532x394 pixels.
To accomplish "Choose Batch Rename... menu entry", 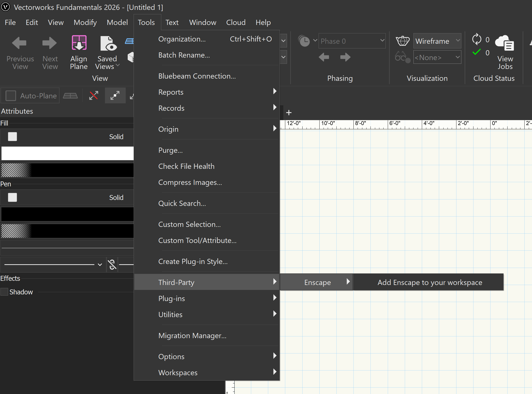I will (x=206, y=55).
